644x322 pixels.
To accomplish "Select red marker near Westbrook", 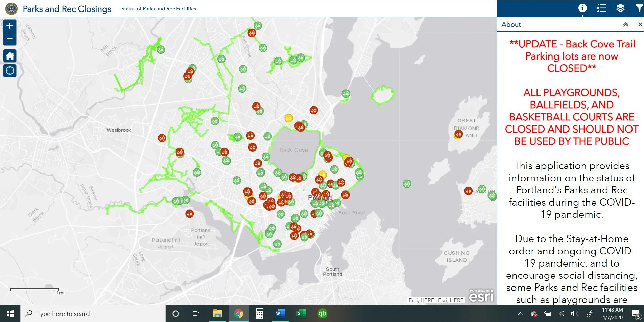I will [162, 138].
